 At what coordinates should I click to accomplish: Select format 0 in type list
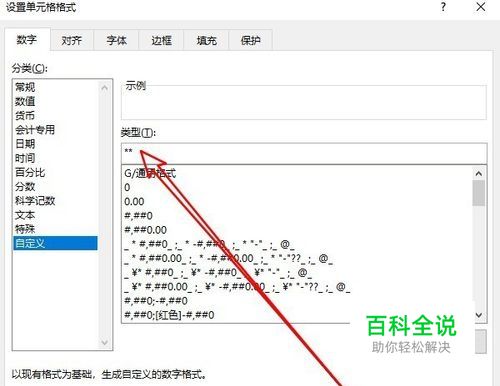point(297,187)
